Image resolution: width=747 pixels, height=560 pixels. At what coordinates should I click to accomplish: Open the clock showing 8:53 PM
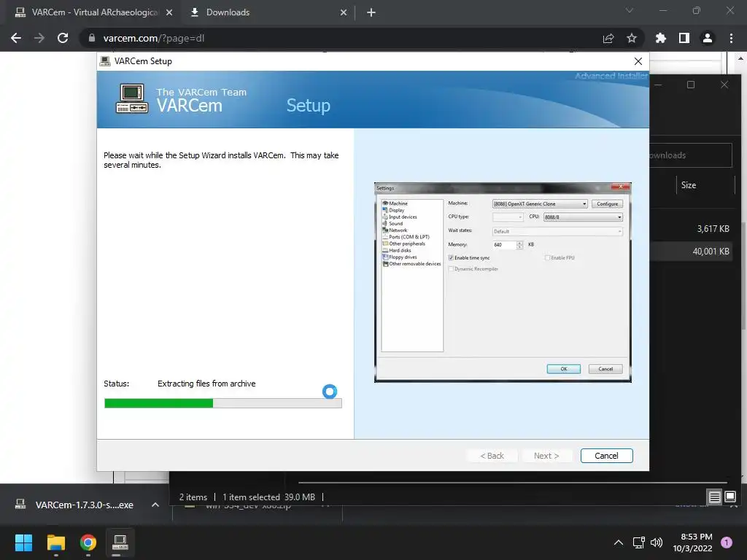[692, 542]
